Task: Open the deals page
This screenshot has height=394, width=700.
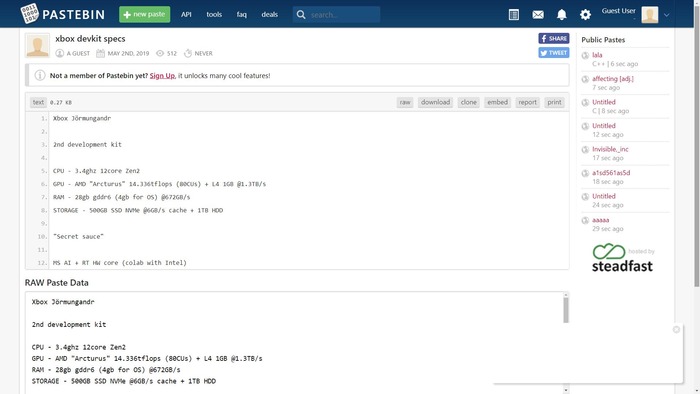Action: 270,14
